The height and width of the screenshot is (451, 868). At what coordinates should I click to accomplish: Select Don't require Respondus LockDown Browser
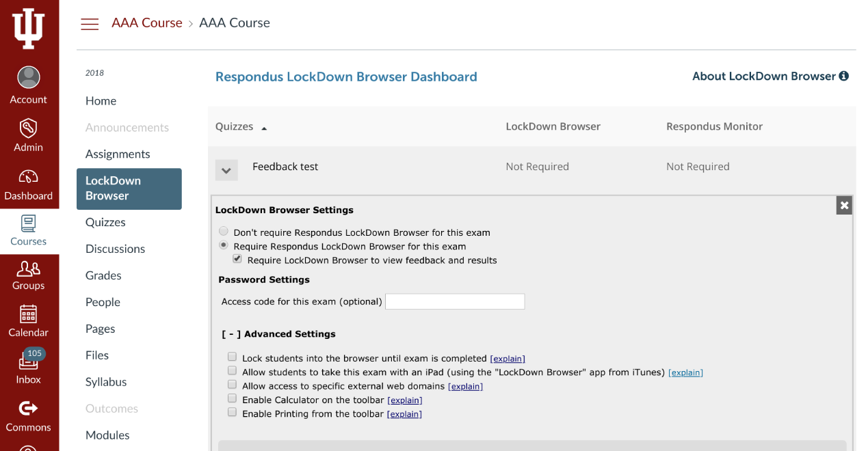click(224, 231)
